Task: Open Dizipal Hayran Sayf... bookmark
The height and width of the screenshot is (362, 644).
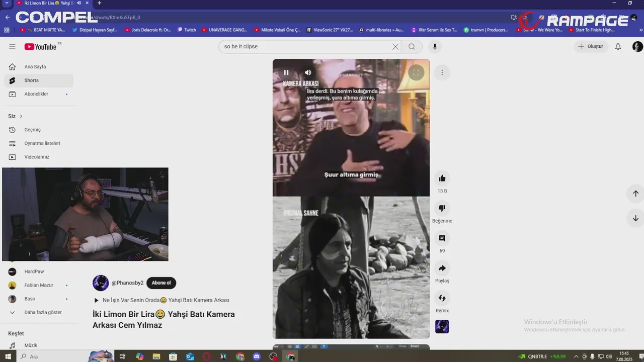Action: pyautogui.click(x=95, y=30)
